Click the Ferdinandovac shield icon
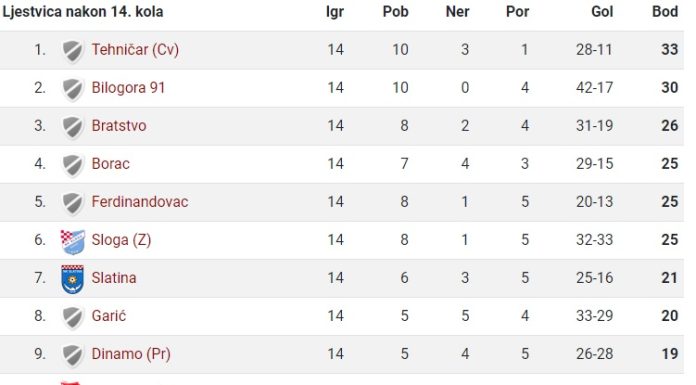 (73, 203)
